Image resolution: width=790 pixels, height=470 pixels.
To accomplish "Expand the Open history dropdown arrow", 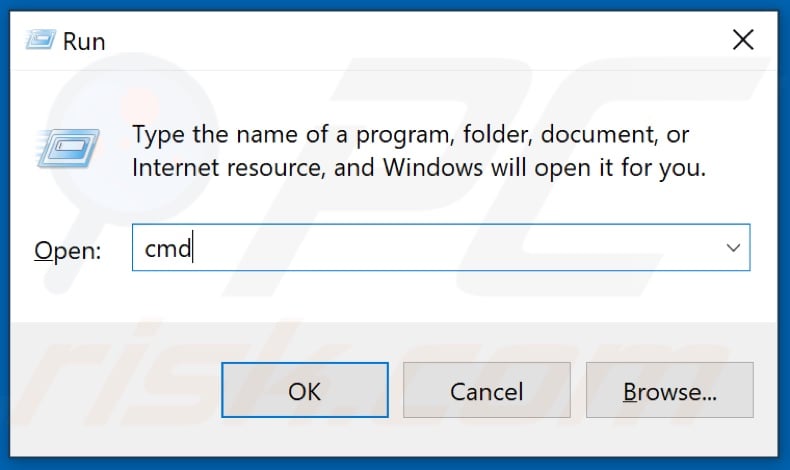I will point(733,247).
